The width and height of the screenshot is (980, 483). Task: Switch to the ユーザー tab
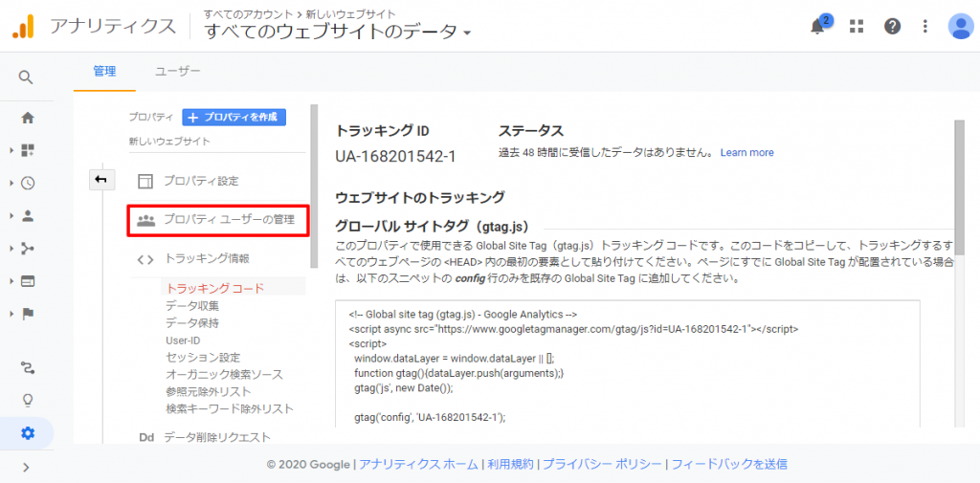tap(177, 71)
